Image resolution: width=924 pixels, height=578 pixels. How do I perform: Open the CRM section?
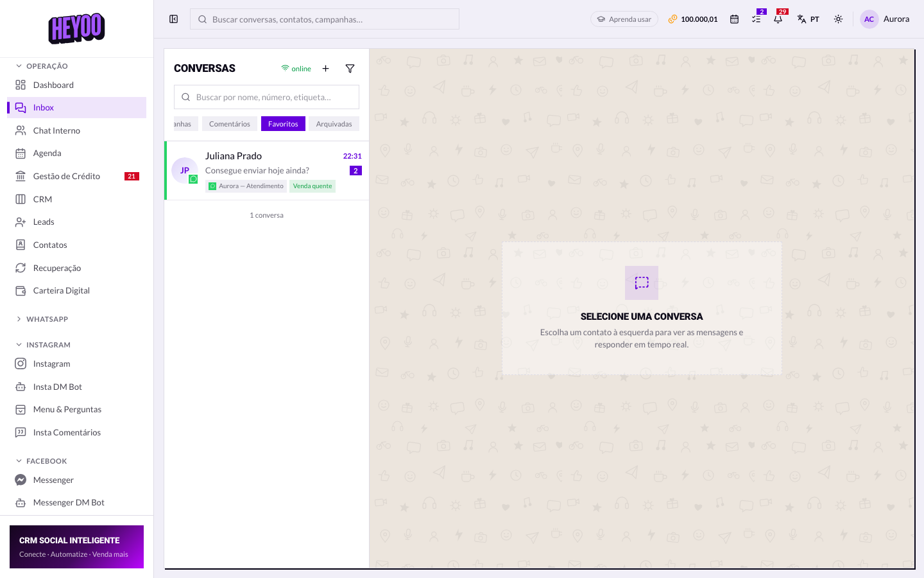[76, 199]
